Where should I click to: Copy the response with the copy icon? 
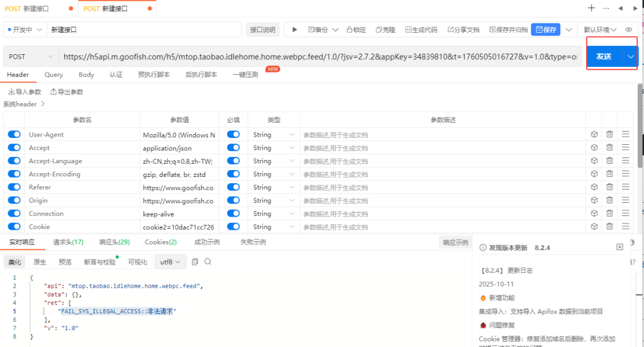(x=195, y=261)
